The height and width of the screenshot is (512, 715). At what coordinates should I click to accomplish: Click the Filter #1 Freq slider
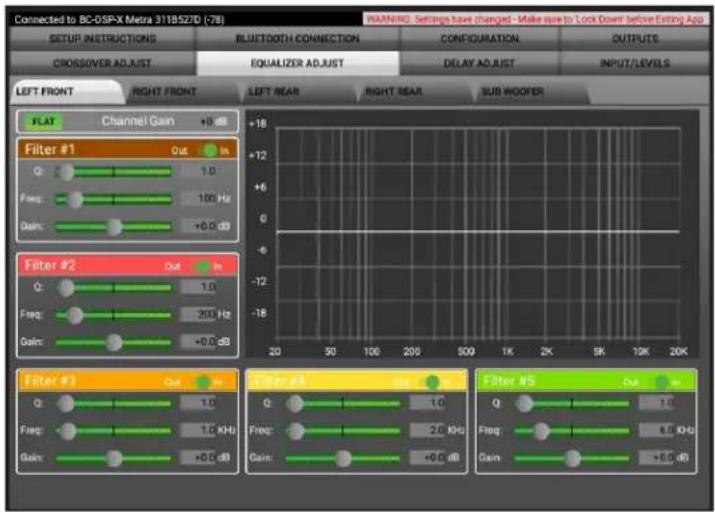pyautogui.click(x=113, y=199)
